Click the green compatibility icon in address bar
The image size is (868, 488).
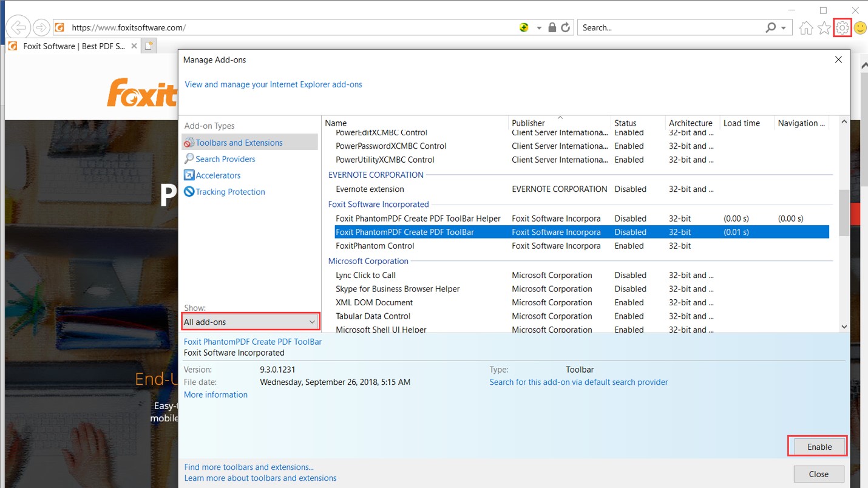(524, 27)
